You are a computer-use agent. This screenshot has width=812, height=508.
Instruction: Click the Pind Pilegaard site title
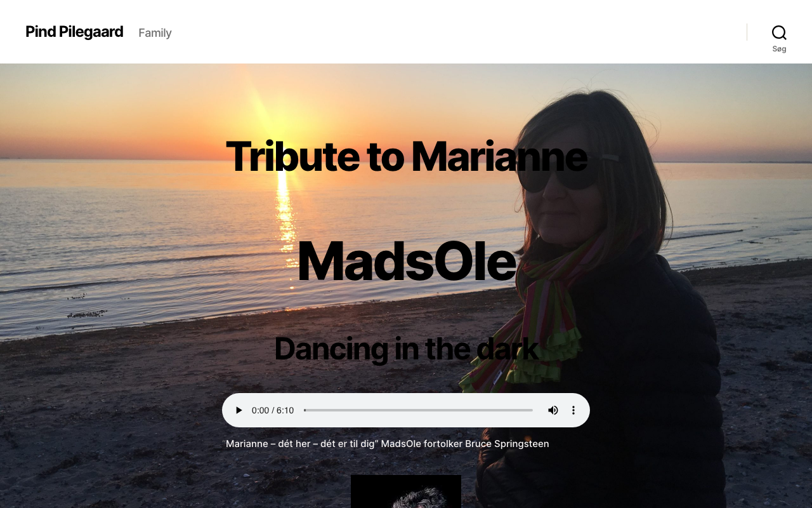coord(74,32)
